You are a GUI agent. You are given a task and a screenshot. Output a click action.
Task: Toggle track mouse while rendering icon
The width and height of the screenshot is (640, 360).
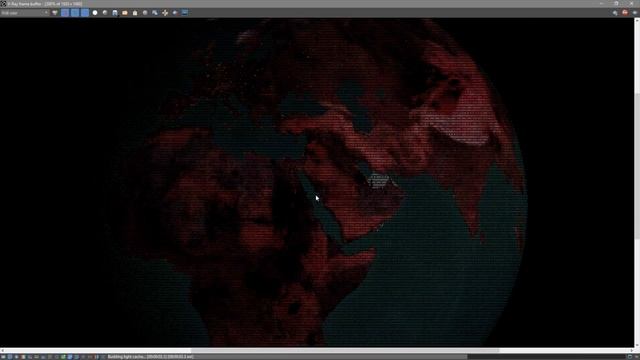pos(155,13)
